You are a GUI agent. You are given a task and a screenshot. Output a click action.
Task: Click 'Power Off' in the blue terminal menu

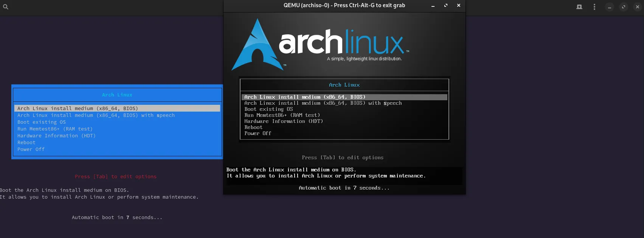tap(31, 149)
